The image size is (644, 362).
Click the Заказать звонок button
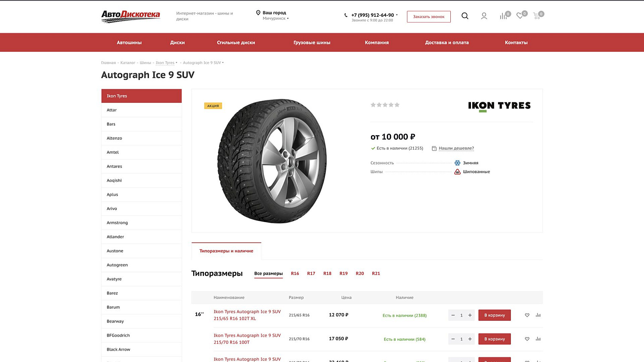click(429, 17)
